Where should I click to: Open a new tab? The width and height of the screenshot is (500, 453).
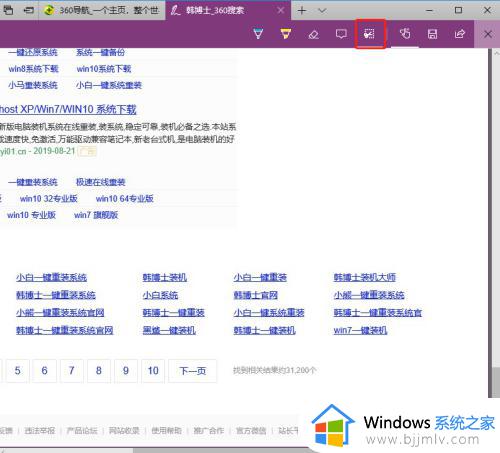pyautogui.click(x=302, y=11)
